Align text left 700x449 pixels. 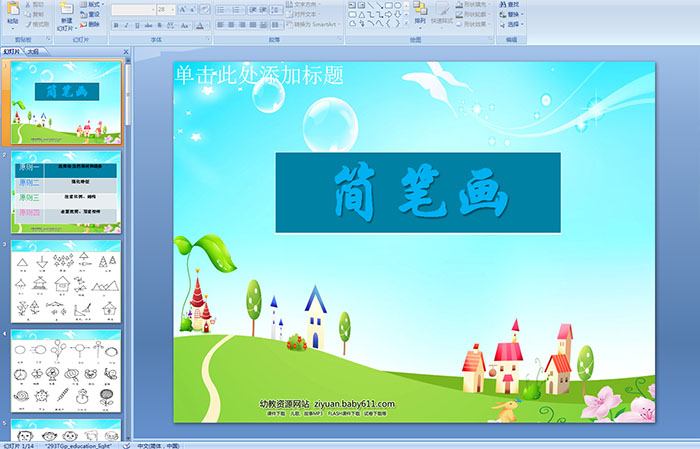pyautogui.click(x=221, y=25)
